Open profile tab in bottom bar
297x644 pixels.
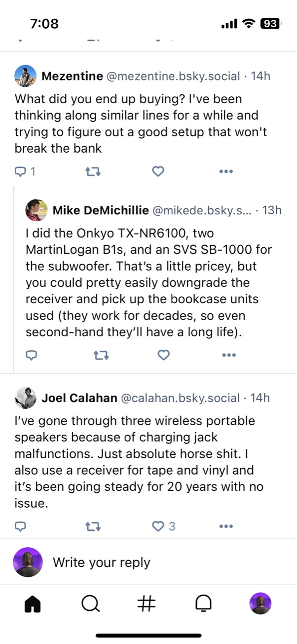tap(260, 604)
